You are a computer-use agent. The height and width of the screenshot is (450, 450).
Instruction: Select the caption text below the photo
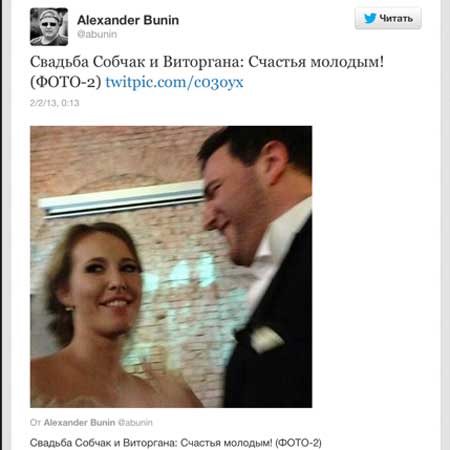pos(176,443)
